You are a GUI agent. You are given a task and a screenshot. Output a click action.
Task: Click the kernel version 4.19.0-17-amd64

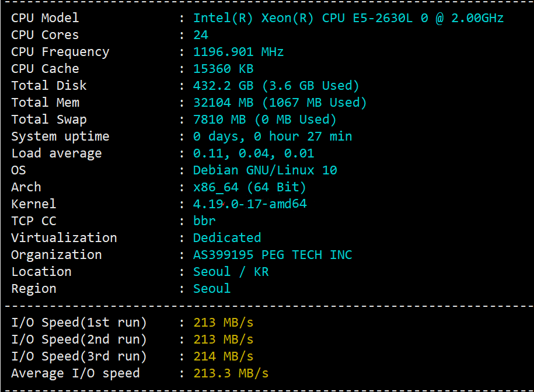tap(250, 204)
